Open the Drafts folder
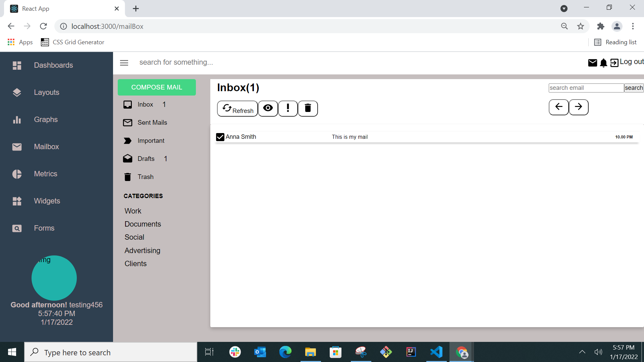Viewport: 644px width, 362px height. 146,159
